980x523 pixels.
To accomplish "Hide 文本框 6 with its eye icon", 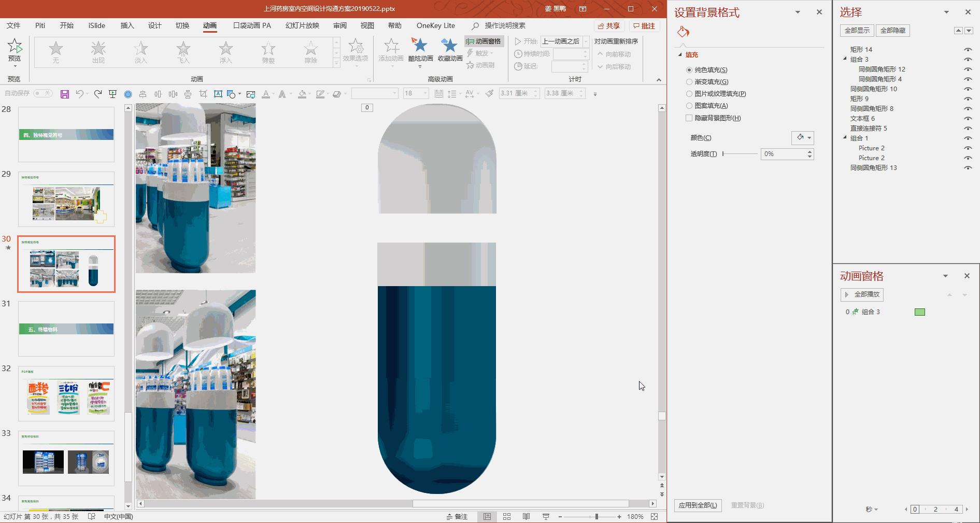I will pyautogui.click(x=968, y=119).
